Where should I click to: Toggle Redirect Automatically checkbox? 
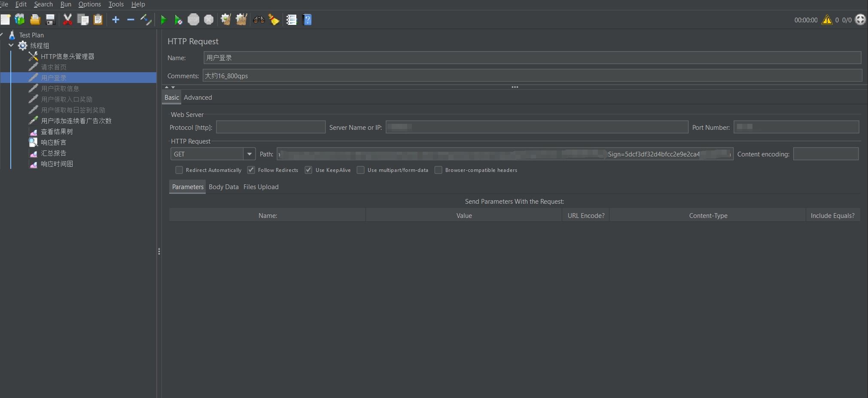pos(179,170)
